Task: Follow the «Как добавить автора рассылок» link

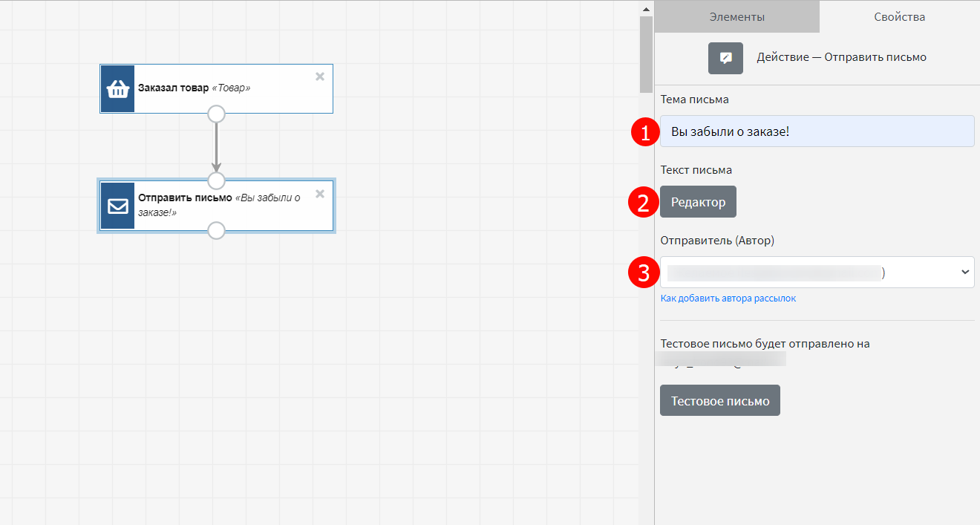Action: click(728, 299)
